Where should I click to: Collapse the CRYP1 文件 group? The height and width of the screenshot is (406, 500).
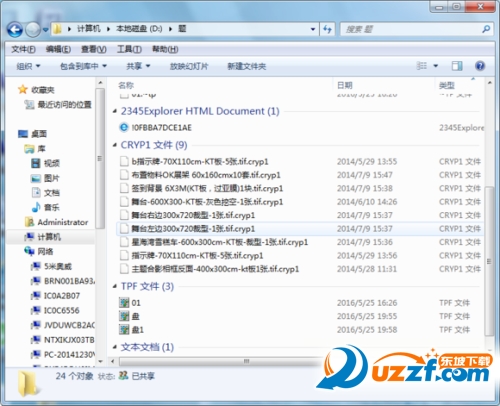[115, 145]
